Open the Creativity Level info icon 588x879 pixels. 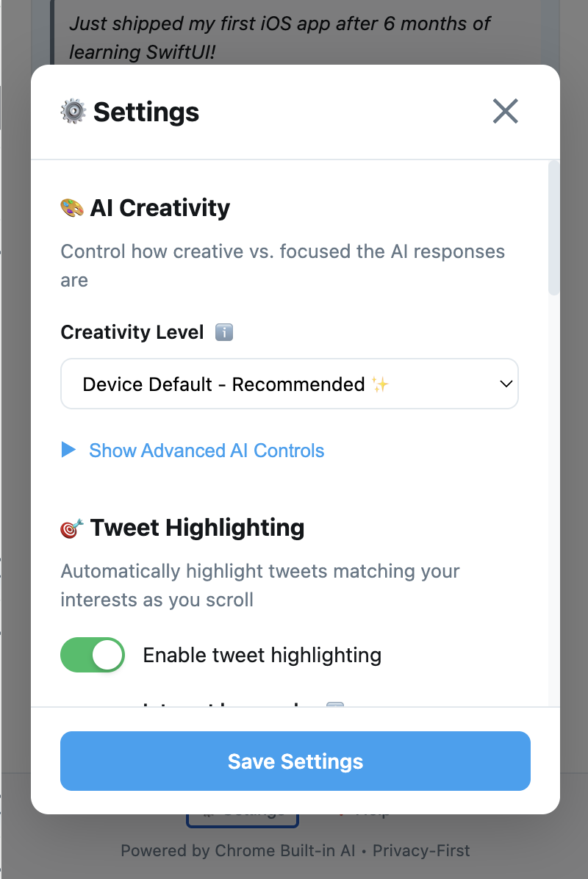pos(224,332)
